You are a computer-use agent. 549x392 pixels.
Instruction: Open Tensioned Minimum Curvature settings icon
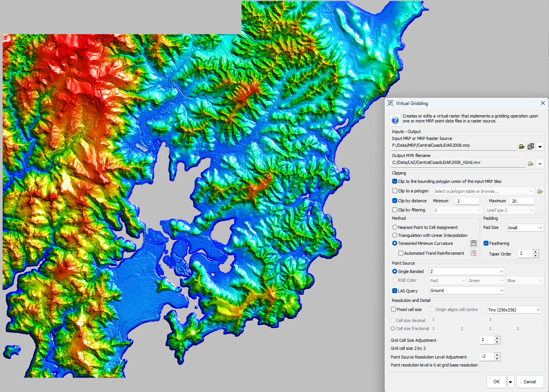[x=474, y=243]
